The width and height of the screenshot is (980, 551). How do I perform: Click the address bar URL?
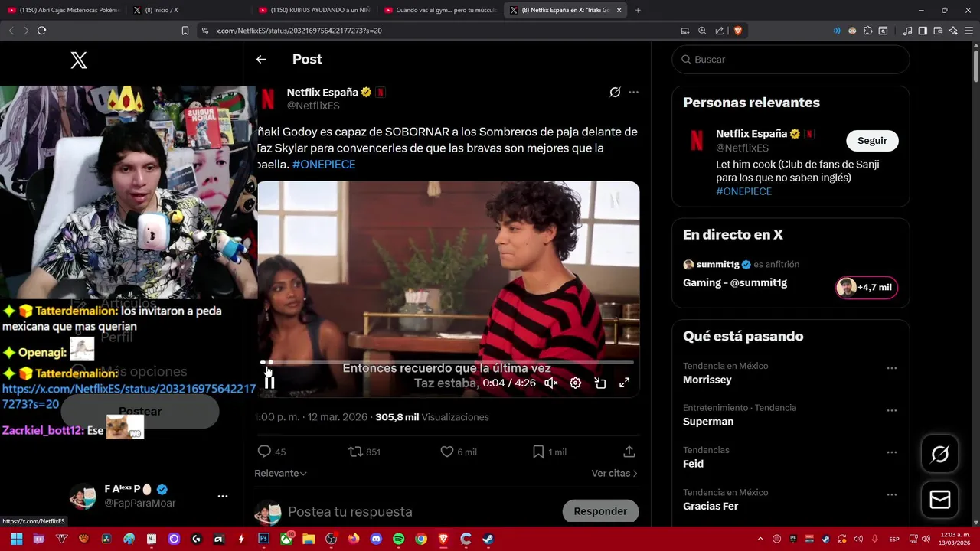(299, 31)
